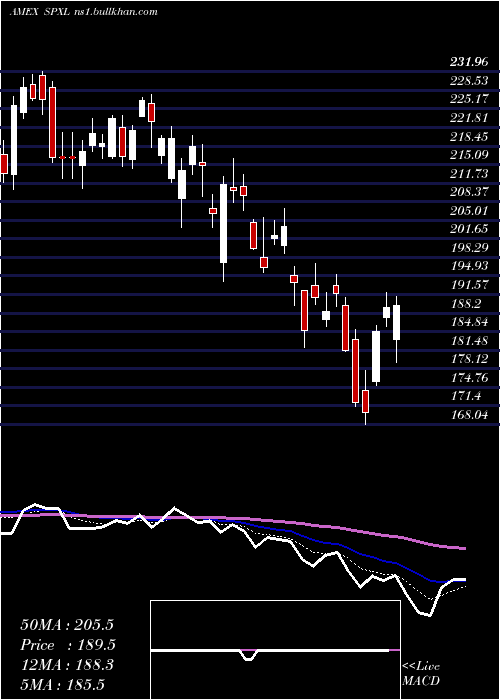The width and height of the screenshot is (500, 700).
Task: Click the 168.04 price level label
Action: point(469,415)
